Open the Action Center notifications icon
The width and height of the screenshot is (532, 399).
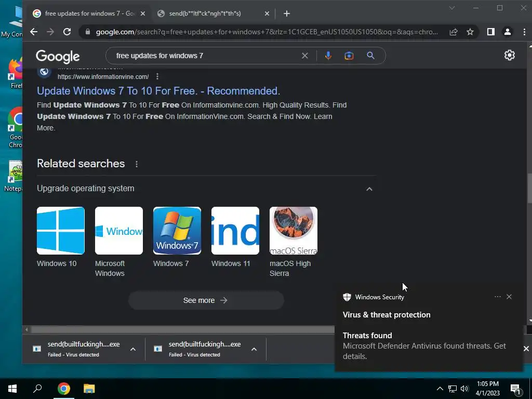point(515,389)
